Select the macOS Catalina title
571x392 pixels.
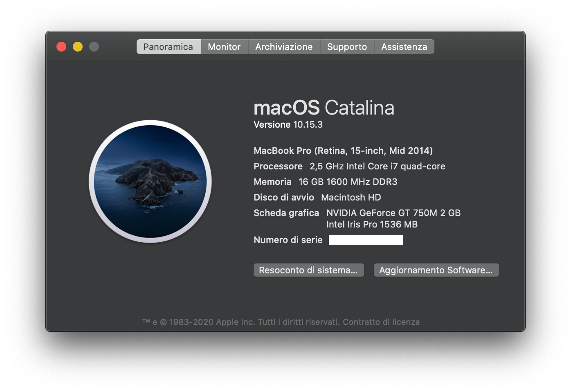[x=324, y=108]
